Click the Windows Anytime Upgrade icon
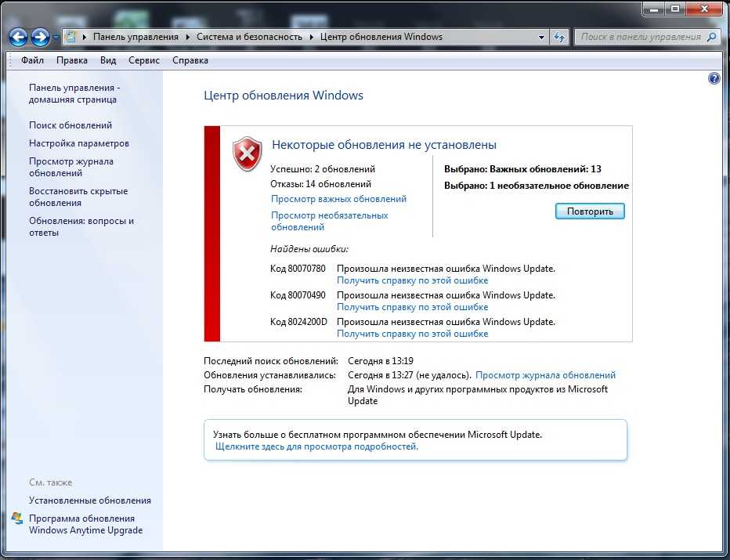Screen dimensions: 730x560 tap(17, 518)
